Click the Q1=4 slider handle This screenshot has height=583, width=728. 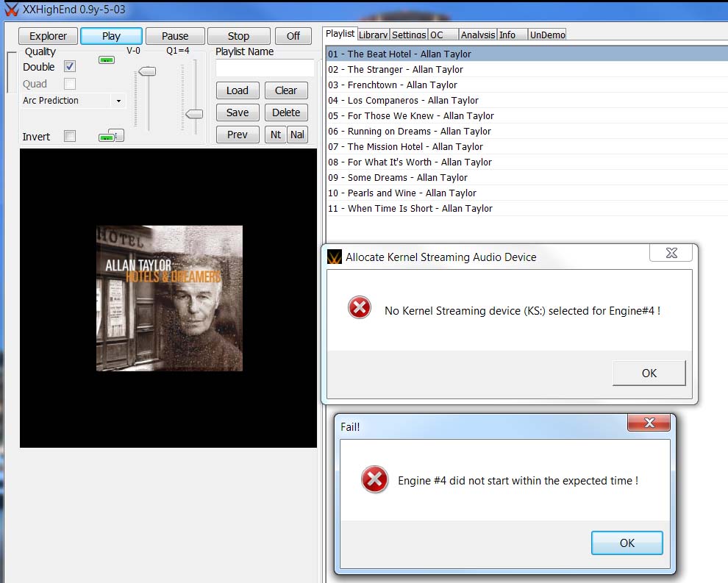coord(194,114)
